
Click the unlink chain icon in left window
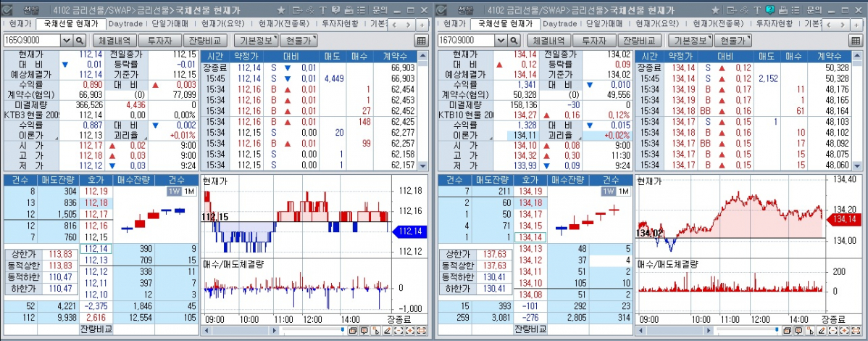[309, 10]
